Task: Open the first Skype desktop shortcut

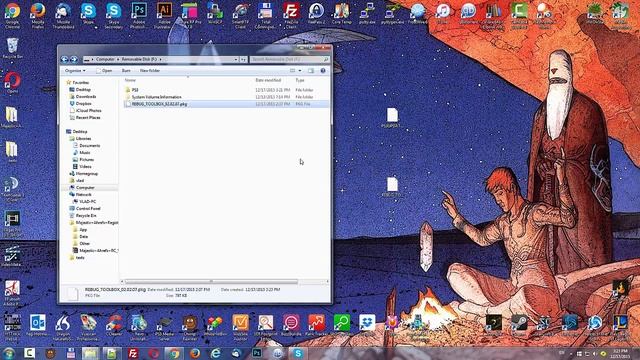Action: [x=88, y=15]
